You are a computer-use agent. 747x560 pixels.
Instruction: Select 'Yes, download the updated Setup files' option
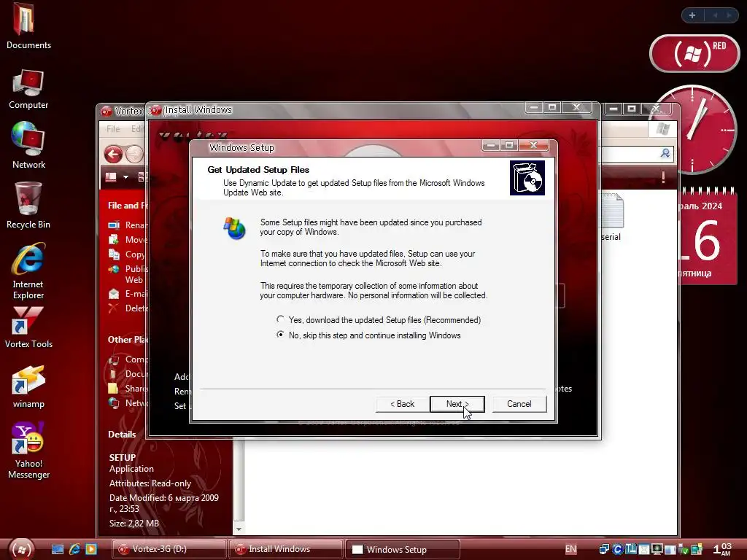click(280, 319)
